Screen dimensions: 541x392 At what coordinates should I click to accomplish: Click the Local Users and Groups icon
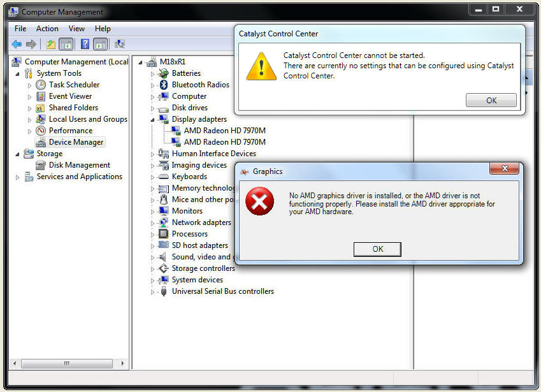point(41,119)
